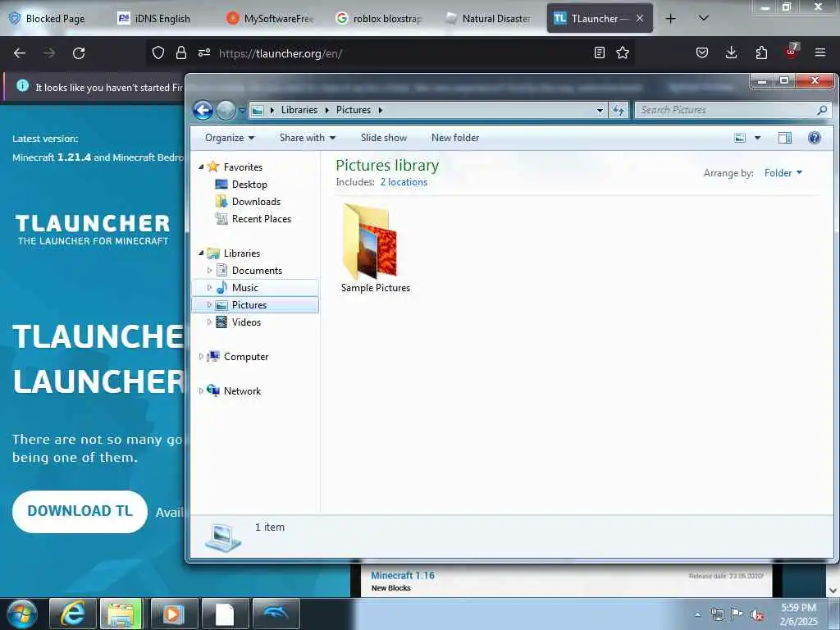Open Windows Media Player taskbar icon

point(174,614)
